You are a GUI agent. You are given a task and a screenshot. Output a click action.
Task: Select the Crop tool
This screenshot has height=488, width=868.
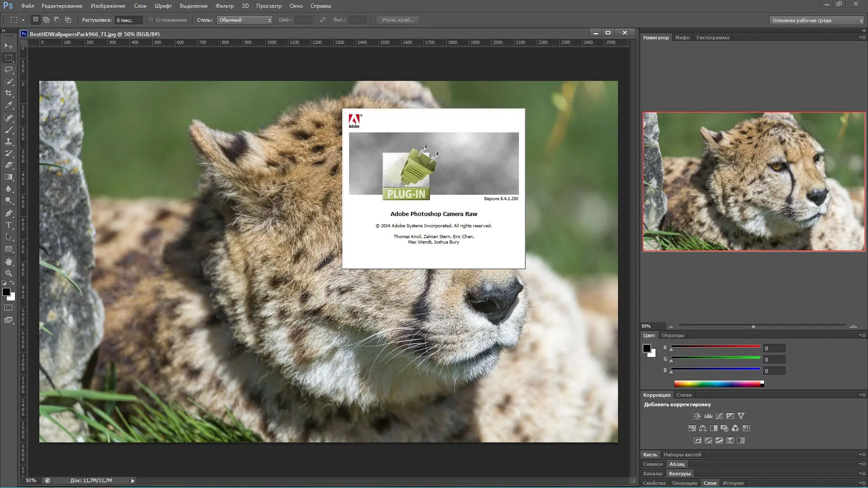(x=9, y=93)
